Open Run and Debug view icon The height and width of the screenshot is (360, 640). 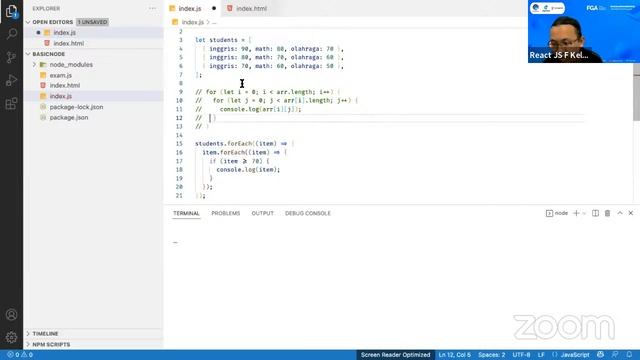tap(11, 80)
